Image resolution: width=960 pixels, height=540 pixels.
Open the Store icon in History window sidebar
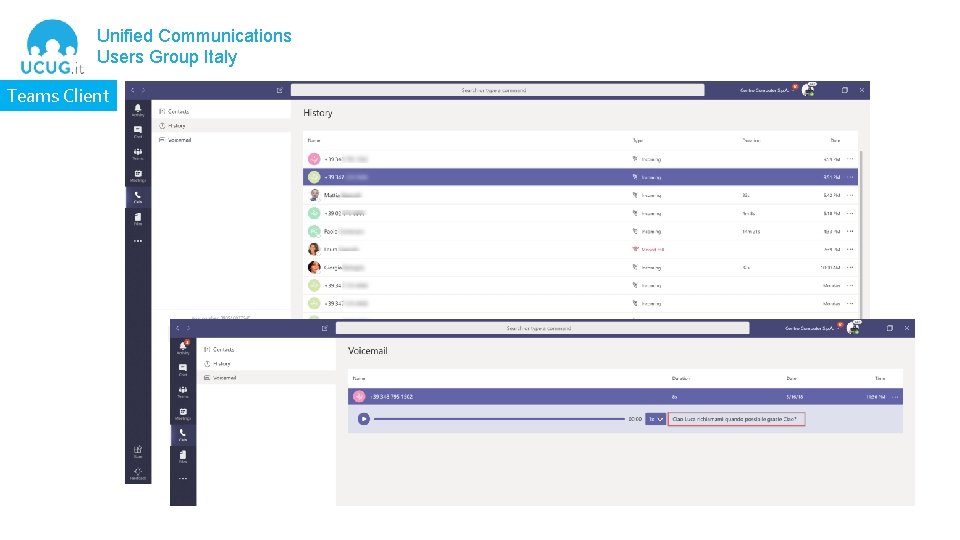point(138,451)
